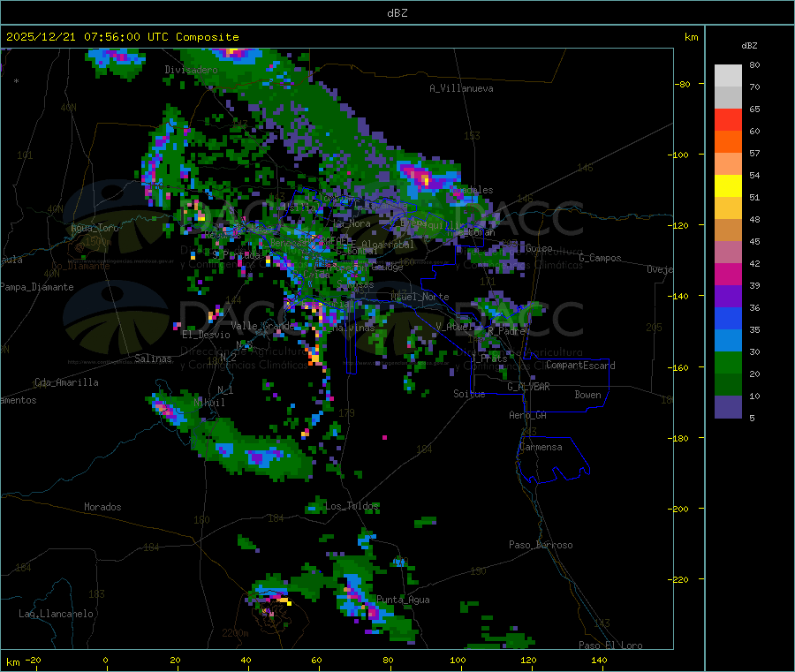The width and height of the screenshot is (795, 672).
Task: Click the G_Campos label
Action: click(601, 258)
